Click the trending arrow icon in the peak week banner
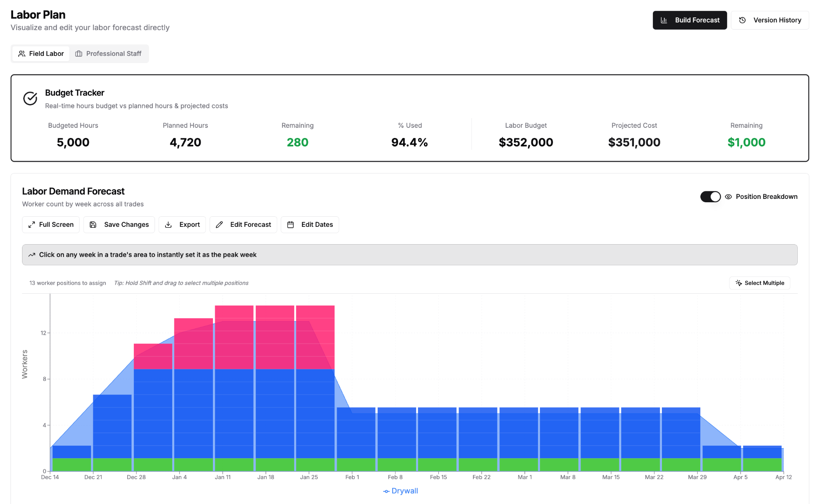Screen dimensions: 813x504 [32, 255]
